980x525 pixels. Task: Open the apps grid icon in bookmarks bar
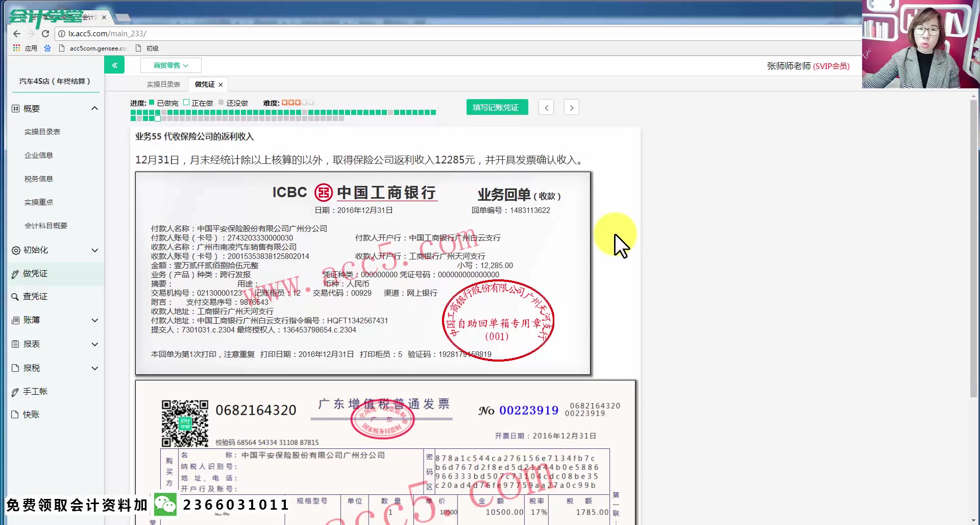(x=16, y=48)
